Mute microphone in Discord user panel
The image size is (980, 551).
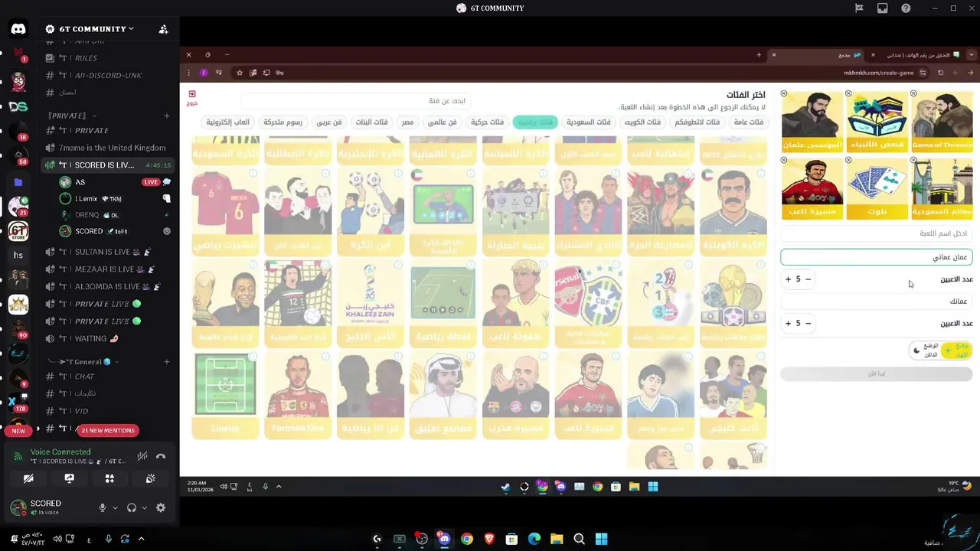[102, 507]
